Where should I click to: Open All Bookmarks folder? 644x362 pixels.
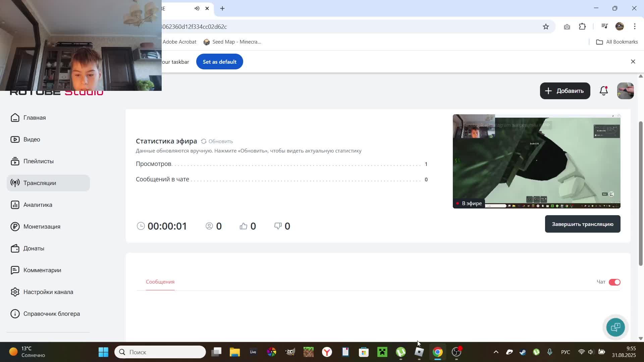(x=617, y=42)
